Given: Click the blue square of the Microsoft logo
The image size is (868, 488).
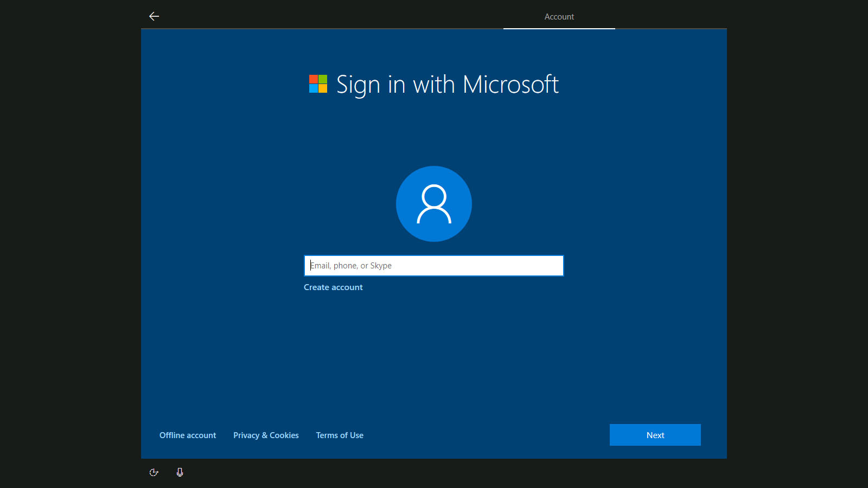Looking at the screenshot, I should click(x=314, y=89).
